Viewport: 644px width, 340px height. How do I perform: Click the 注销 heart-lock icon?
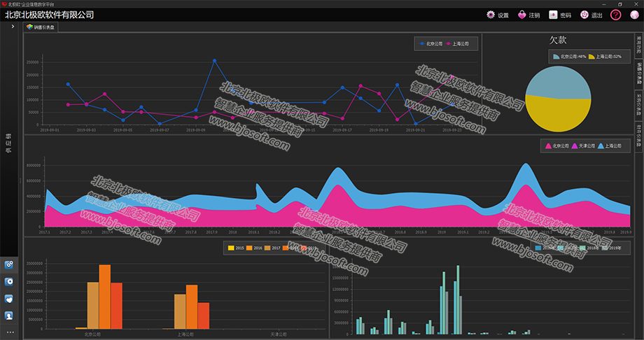[x=522, y=15]
